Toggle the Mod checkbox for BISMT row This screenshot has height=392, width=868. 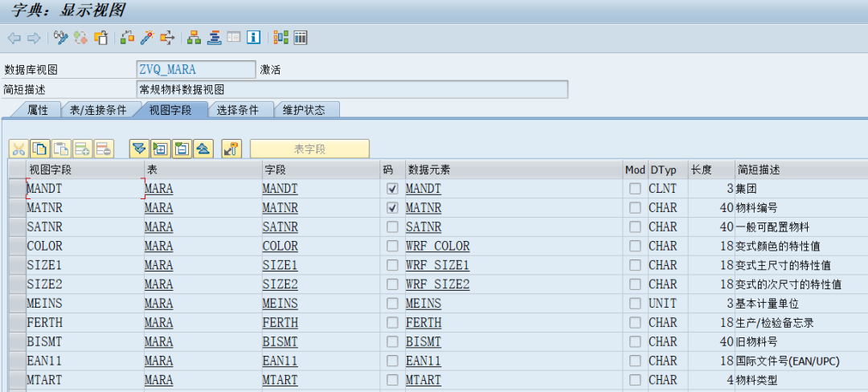[635, 341]
